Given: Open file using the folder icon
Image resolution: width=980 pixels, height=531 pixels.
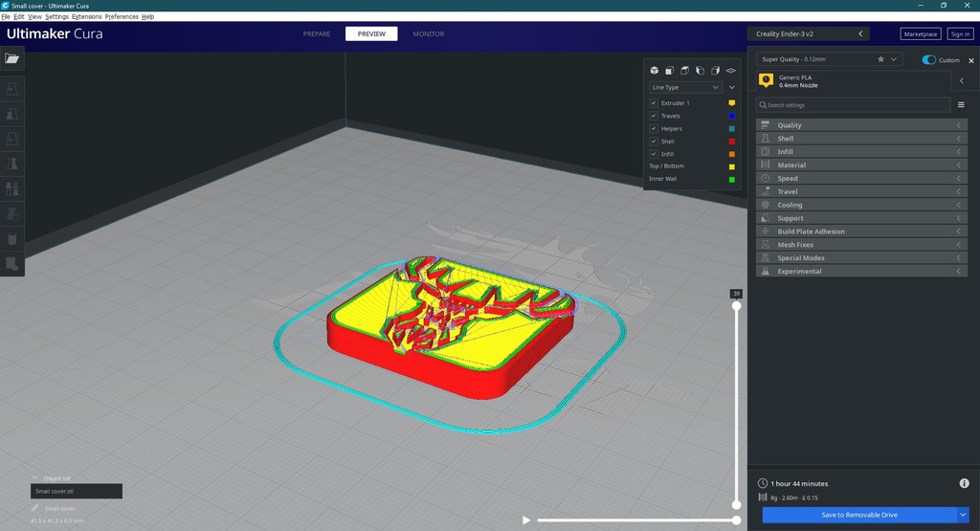Looking at the screenshot, I should pos(12,58).
